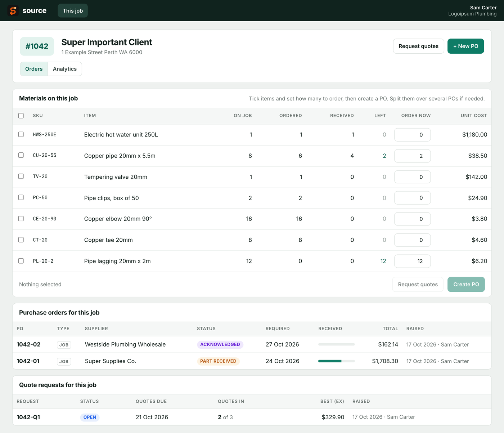Switch to the Analytics tab

coord(65,69)
